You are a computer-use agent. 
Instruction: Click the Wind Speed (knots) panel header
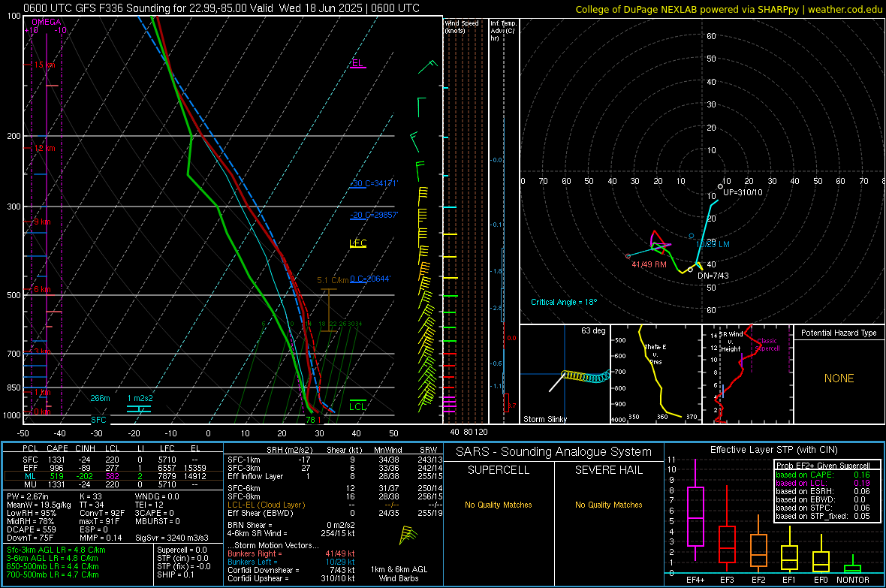(x=462, y=26)
